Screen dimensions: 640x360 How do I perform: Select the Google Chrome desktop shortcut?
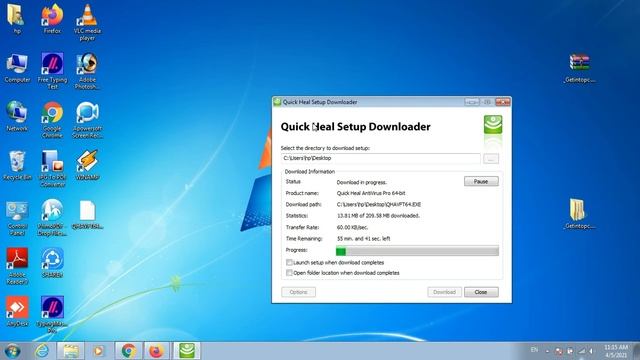coord(52,120)
